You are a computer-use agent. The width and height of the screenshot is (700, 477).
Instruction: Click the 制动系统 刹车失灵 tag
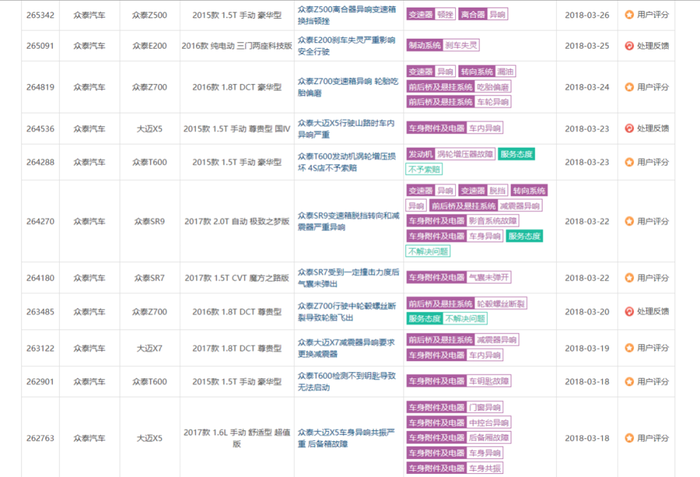point(443,45)
